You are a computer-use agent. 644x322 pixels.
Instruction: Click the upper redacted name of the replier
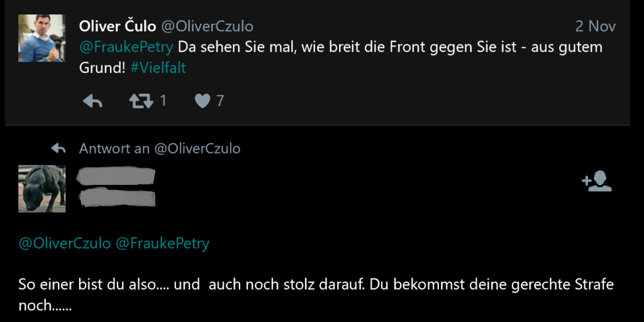pos(115,175)
